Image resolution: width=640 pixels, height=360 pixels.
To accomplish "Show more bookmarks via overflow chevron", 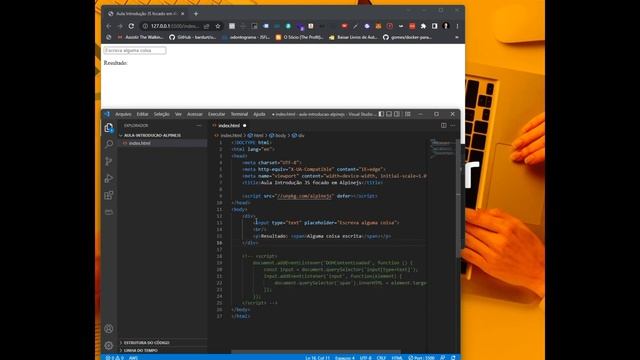I will 457,37.
